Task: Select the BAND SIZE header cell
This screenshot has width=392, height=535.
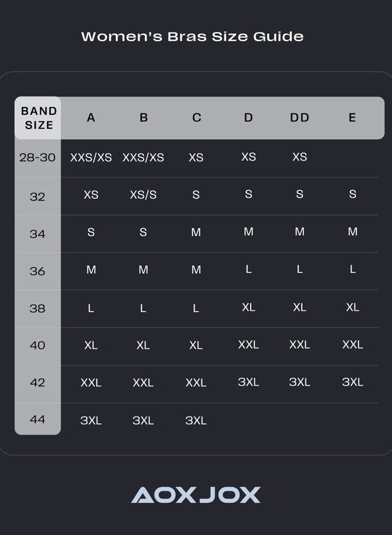Action: pyautogui.click(x=39, y=118)
